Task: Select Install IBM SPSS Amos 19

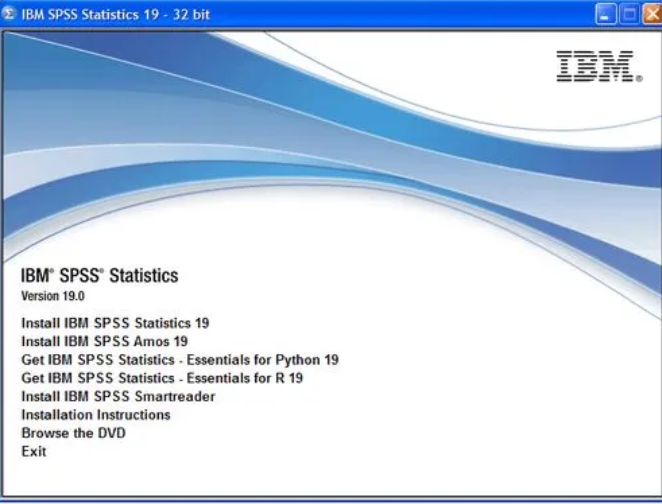Action: [x=105, y=341]
